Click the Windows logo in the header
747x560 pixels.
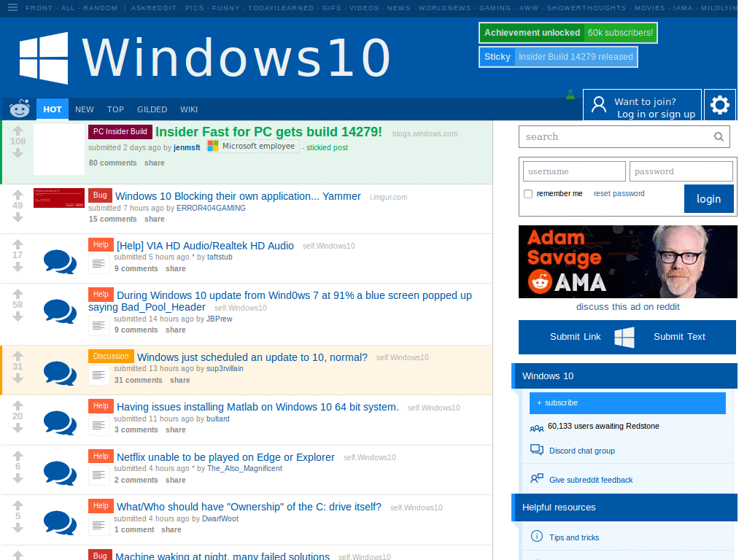point(43,58)
